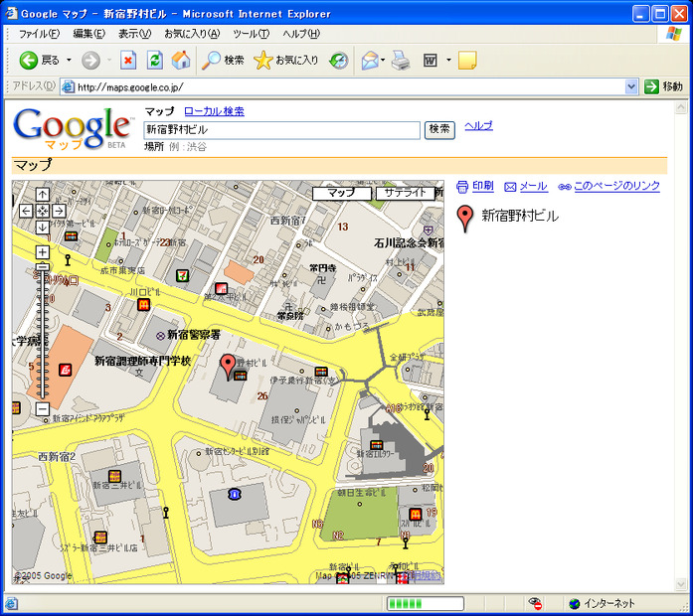Click the IE Back arrow icon
Image resolution: width=693 pixels, height=616 pixels.
point(28,60)
